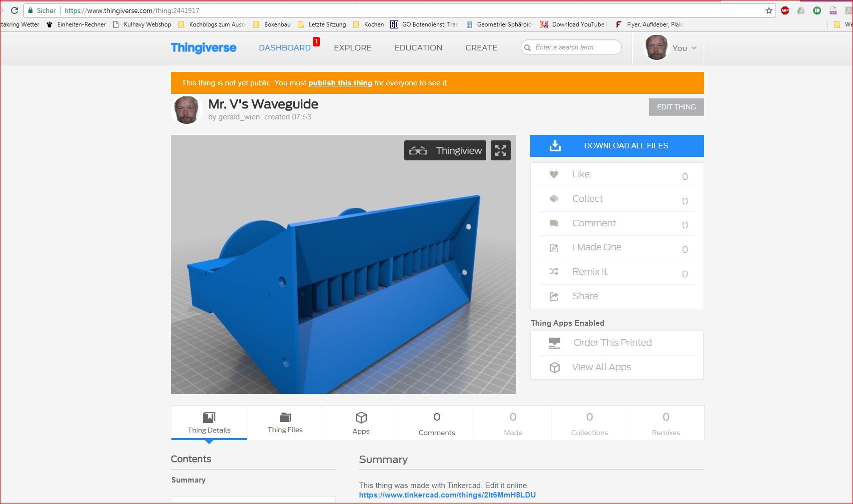Screen dimensions: 853x504
Task: Click the Edit Thing button
Action: point(676,107)
